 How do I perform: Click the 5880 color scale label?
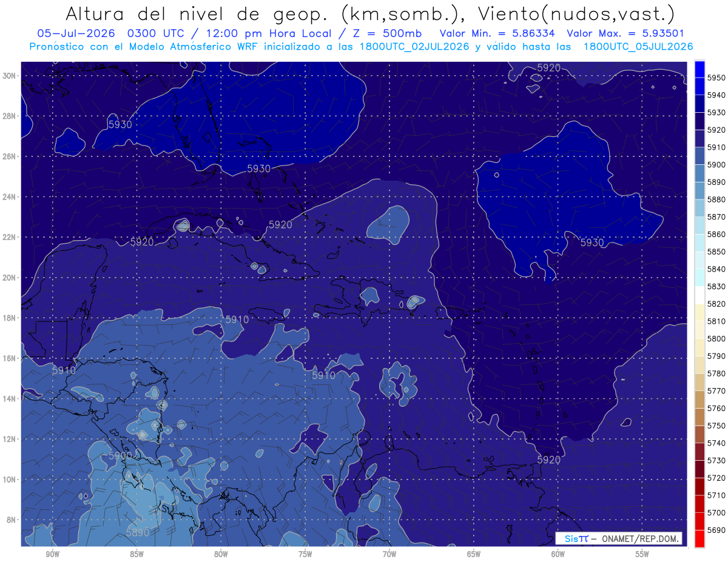(x=717, y=199)
